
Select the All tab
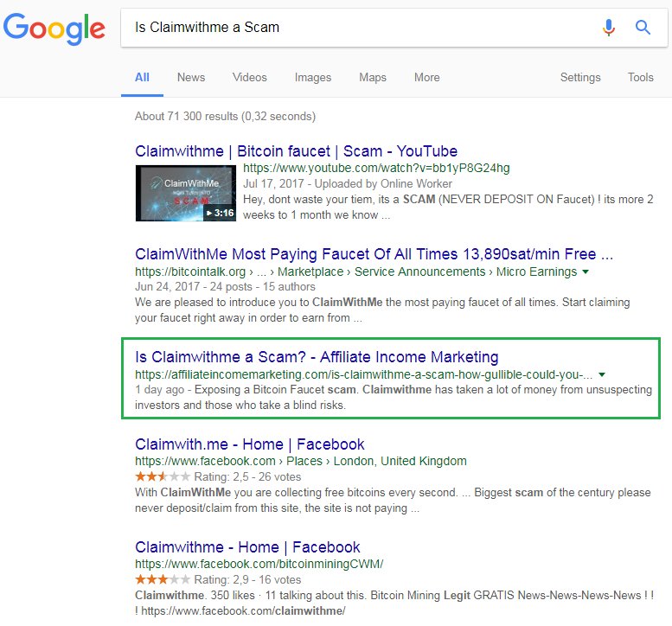pos(142,78)
